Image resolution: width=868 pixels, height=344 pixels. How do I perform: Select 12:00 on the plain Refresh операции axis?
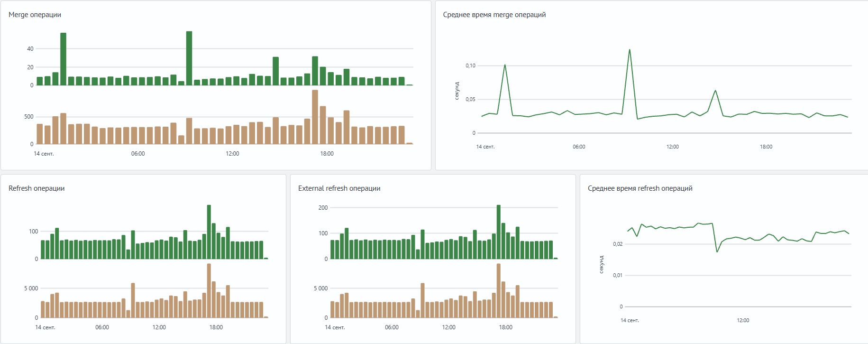[159, 327]
